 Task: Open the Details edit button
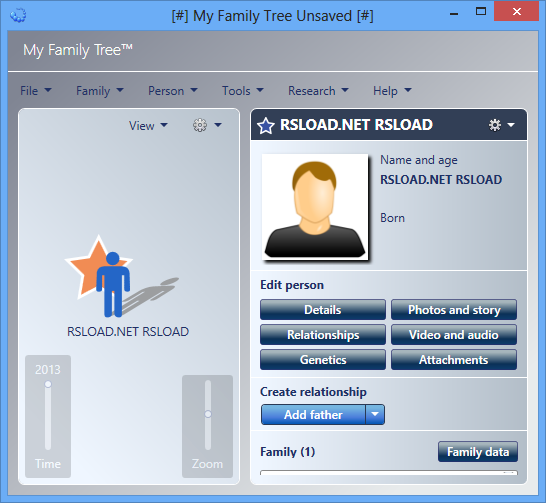pos(323,309)
